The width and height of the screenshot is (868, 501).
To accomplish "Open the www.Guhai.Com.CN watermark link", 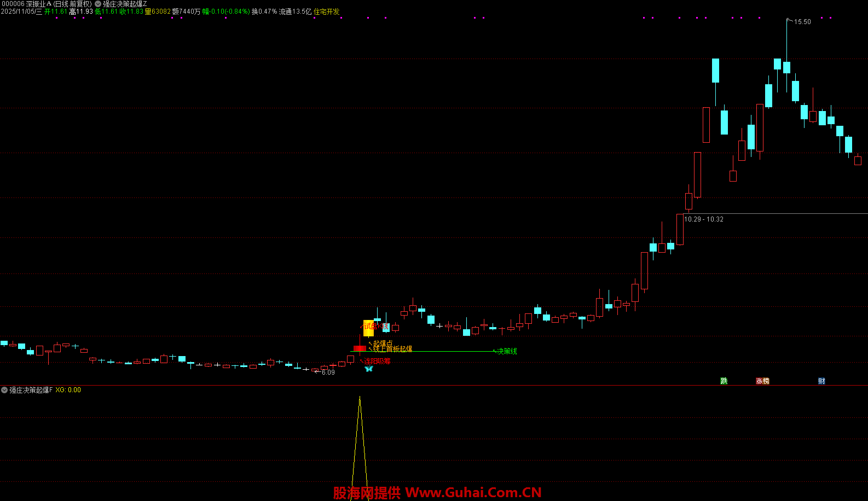I will [x=437, y=493].
